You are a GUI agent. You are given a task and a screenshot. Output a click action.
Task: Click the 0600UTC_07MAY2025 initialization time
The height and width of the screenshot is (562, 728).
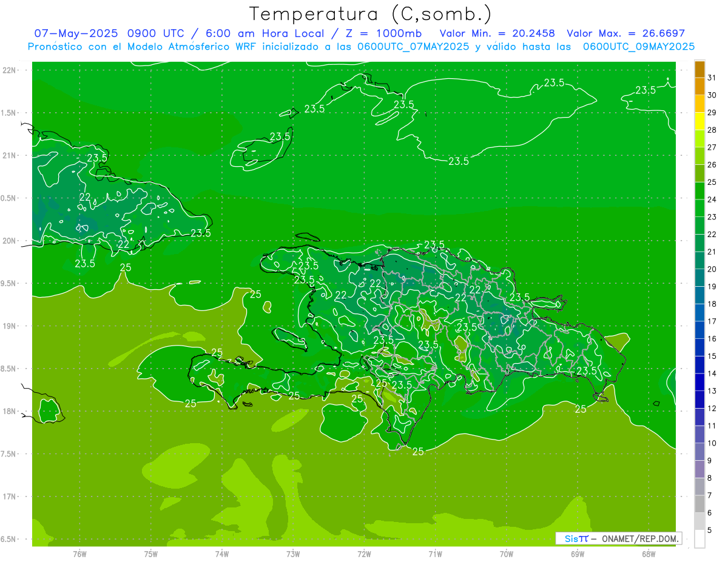point(413,47)
